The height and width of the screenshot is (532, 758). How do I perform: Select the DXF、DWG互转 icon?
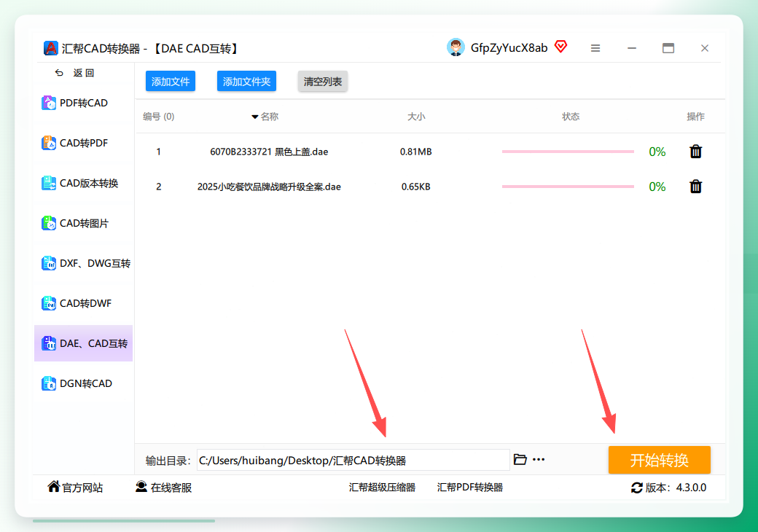pos(49,263)
